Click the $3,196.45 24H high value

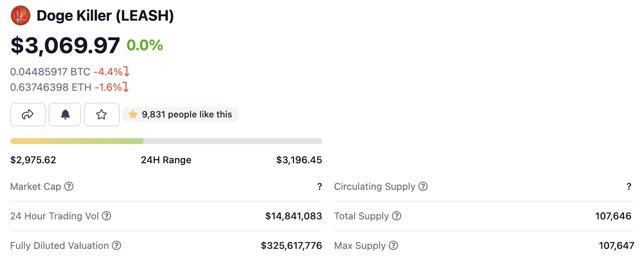click(x=299, y=160)
